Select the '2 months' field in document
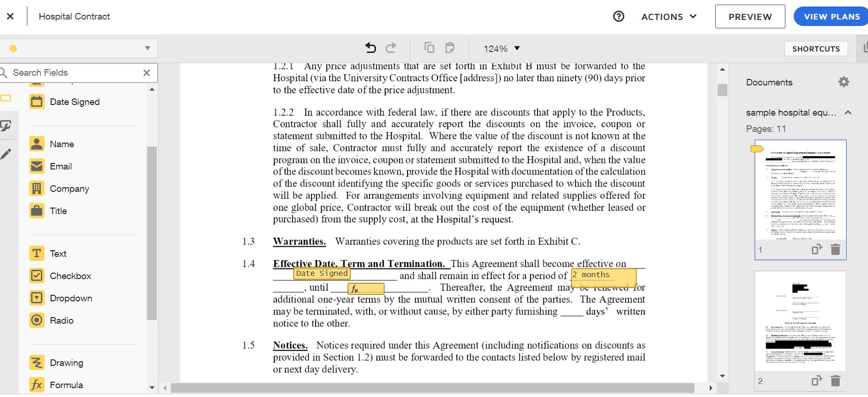 coord(603,278)
